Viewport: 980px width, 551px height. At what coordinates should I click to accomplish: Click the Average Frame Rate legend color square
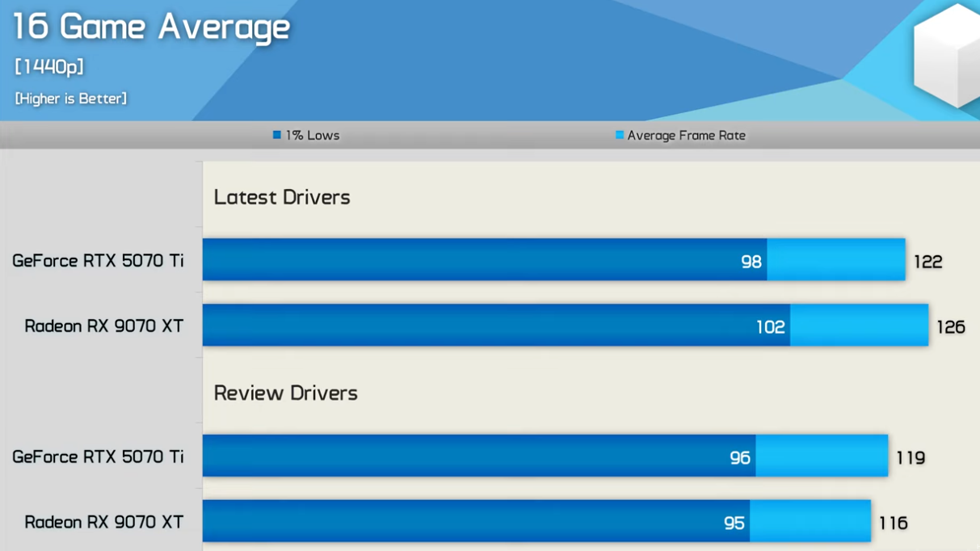coord(620,135)
